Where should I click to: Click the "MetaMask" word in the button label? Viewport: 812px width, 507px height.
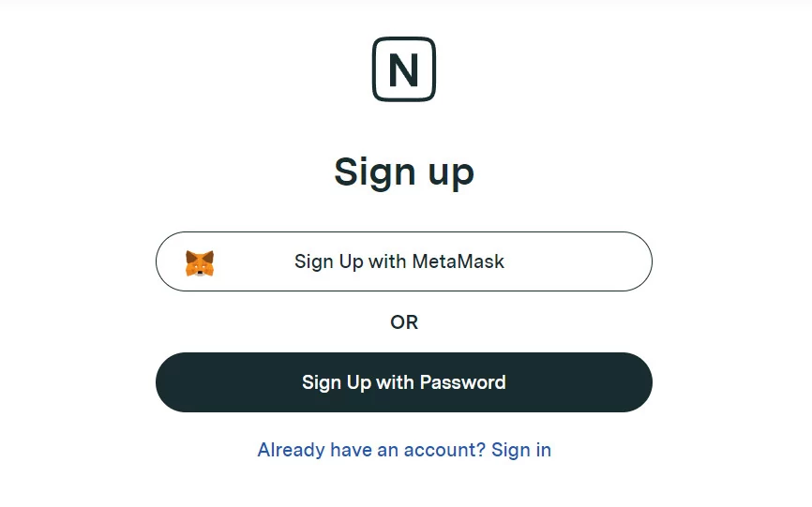coord(459,261)
